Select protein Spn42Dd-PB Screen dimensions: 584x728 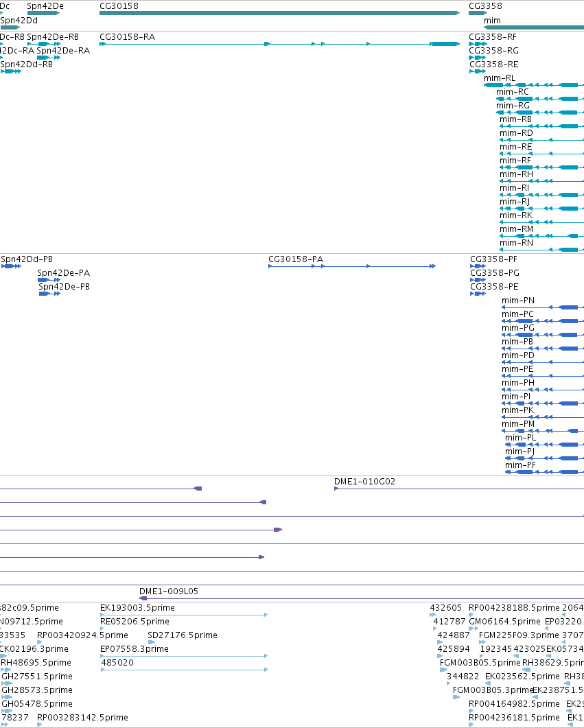point(27,259)
